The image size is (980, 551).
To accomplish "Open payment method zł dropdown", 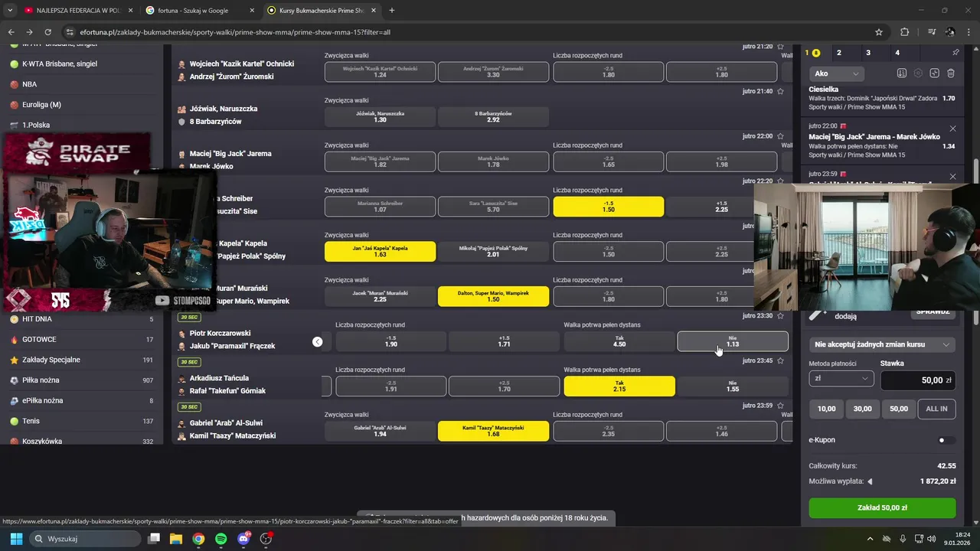I will [x=841, y=378].
